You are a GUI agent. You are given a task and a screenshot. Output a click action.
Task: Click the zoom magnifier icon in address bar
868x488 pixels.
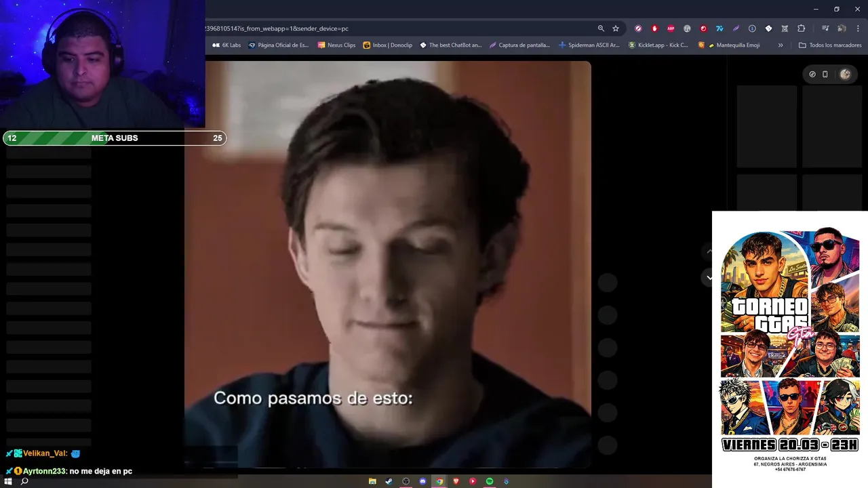coord(601,28)
